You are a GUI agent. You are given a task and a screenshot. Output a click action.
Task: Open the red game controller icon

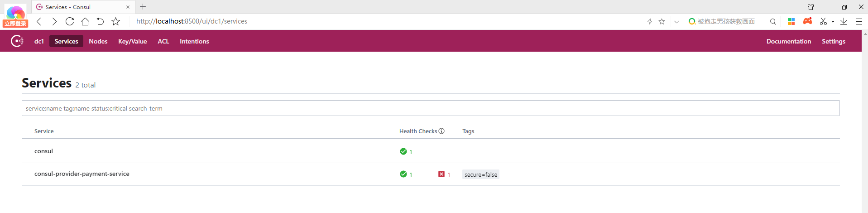pyautogui.click(x=807, y=21)
